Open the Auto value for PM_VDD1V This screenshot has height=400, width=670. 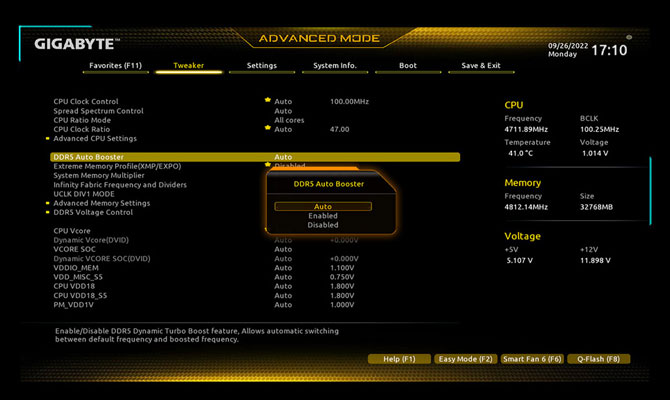click(283, 305)
